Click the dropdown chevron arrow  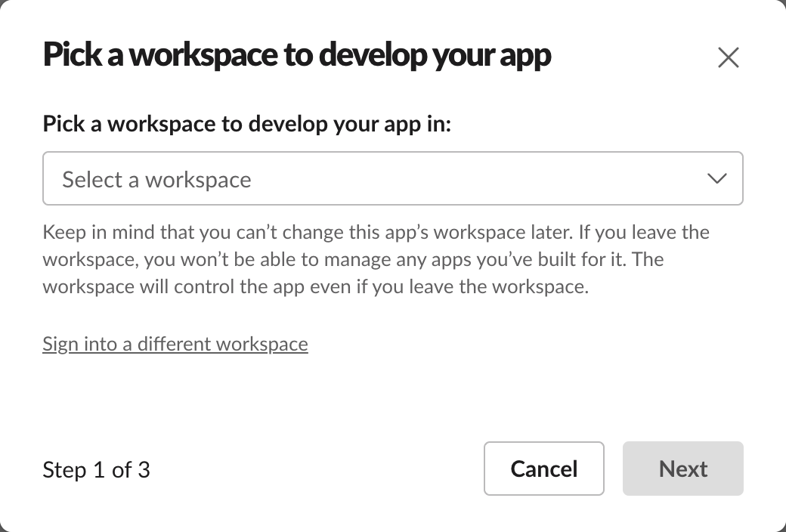click(x=716, y=179)
